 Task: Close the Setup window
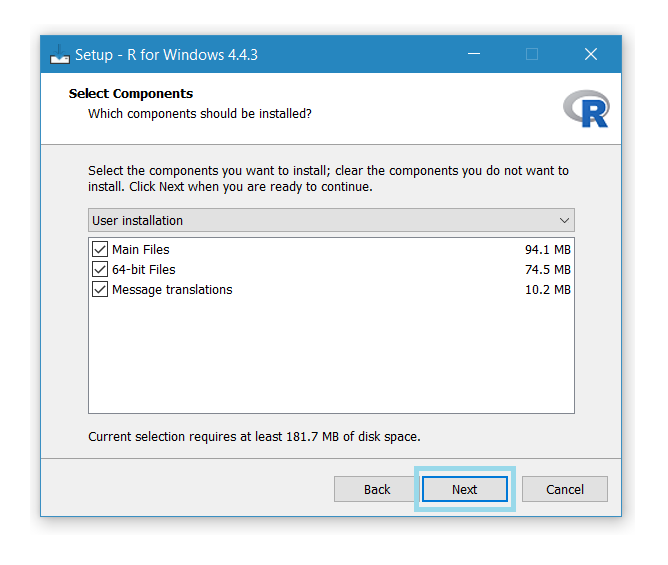point(590,54)
